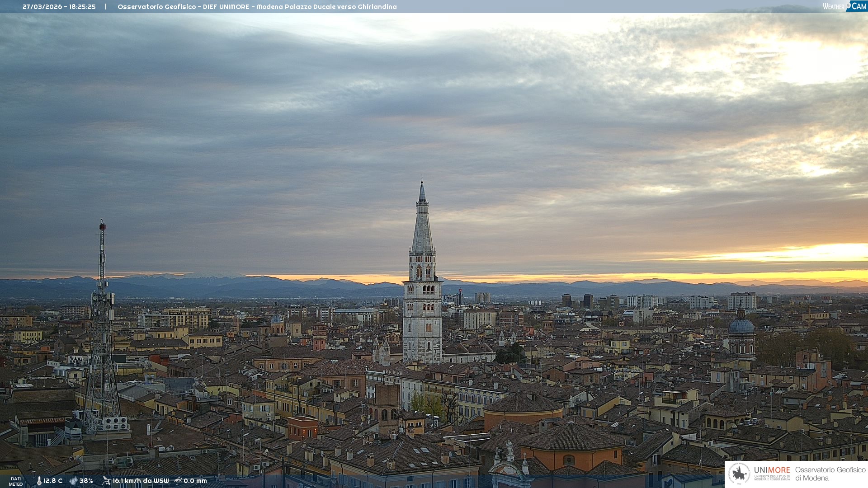This screenshot has height=488, width=868.
Task: Click the Osservatorio Geofisico DIEF UNIMORE title text
Action: pos(257,7)
